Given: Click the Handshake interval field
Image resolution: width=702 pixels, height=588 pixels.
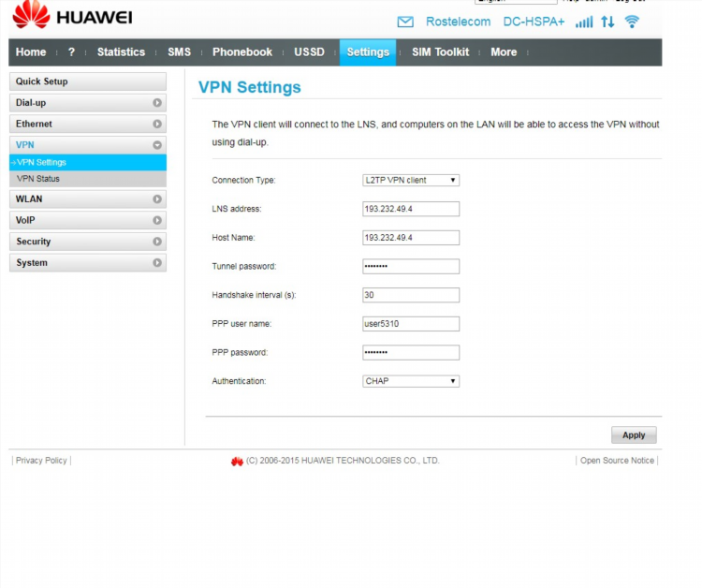Looking at the screenshot, I should click(x=411, y=295).
